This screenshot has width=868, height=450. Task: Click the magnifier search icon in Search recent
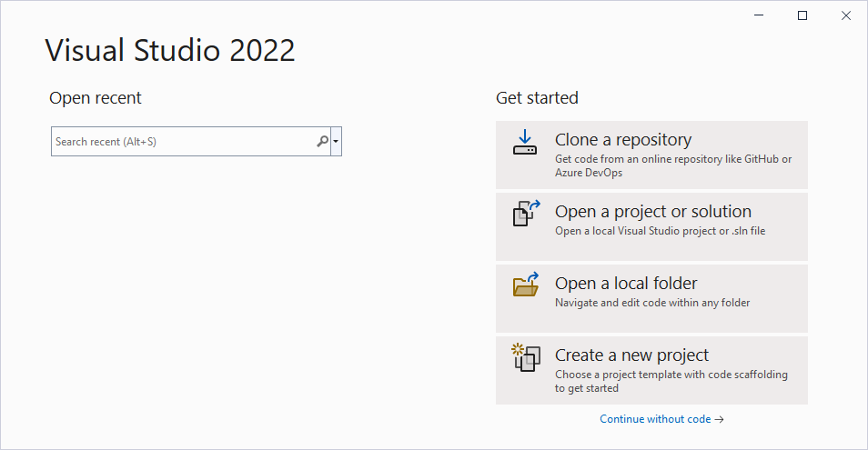click(x=322, y=142)
